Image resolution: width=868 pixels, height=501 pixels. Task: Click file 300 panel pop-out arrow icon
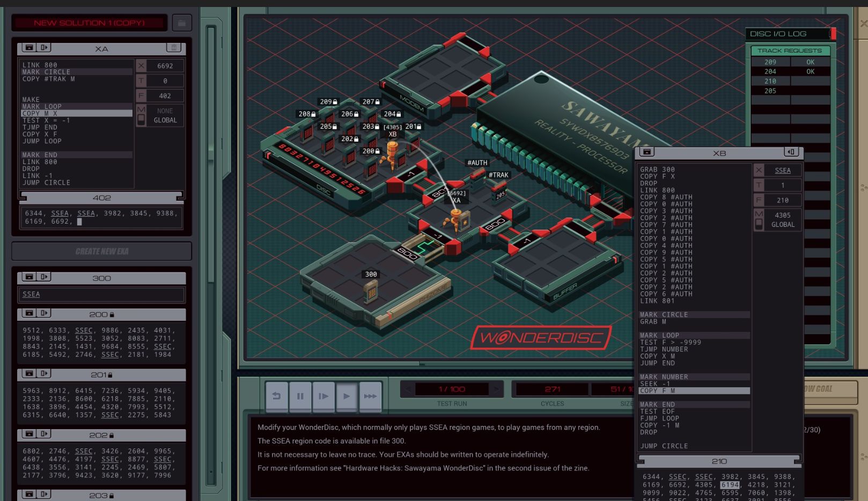coord(45,277)
